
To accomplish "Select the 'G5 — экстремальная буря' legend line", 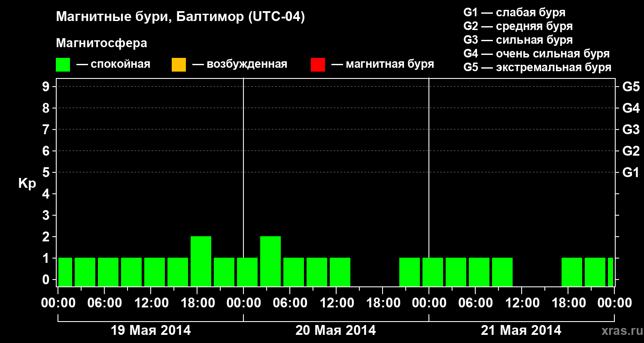I will point(538,67).
